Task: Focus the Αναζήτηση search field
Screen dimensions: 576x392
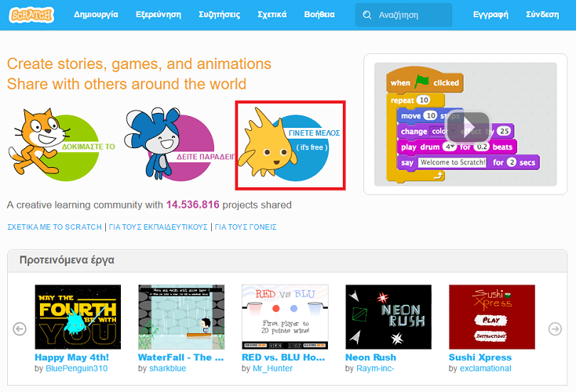Action: (x=403, y=15)
